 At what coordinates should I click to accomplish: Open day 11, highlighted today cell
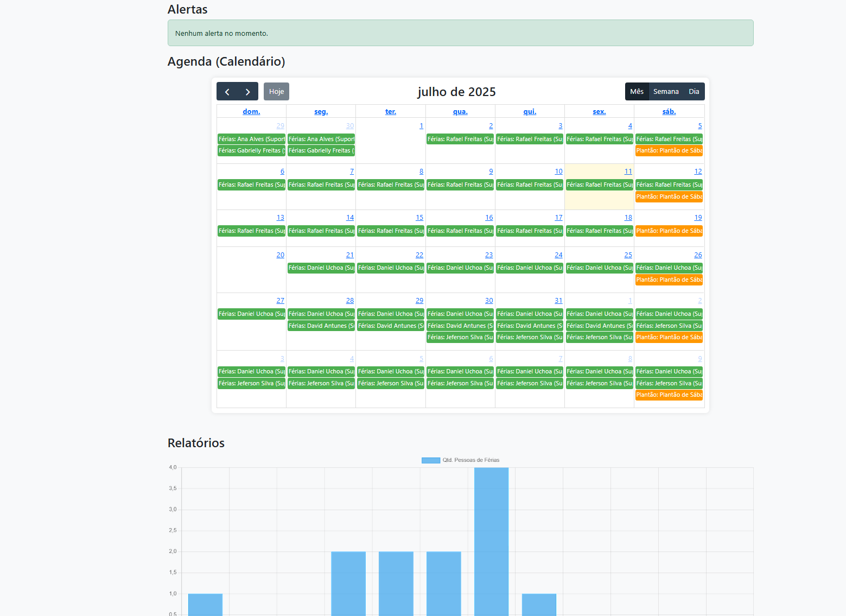tap(628, 172)
